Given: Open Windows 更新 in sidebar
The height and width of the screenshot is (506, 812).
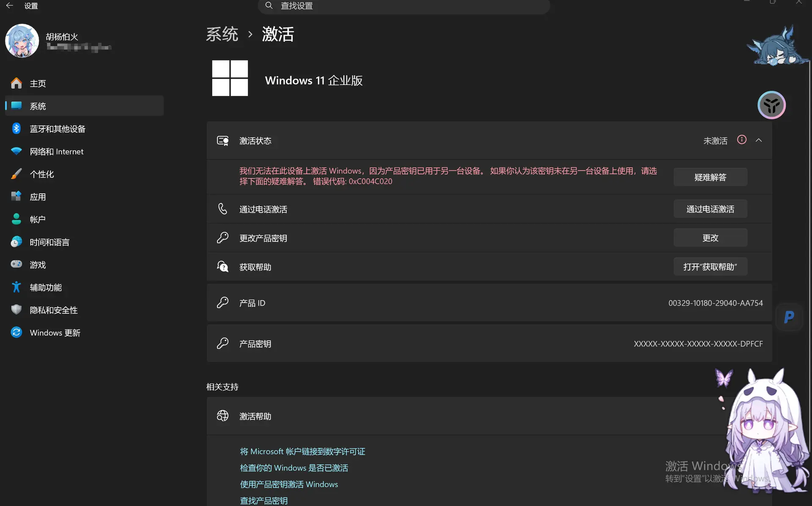Looking at the screenshot, I should pos(84,332).
